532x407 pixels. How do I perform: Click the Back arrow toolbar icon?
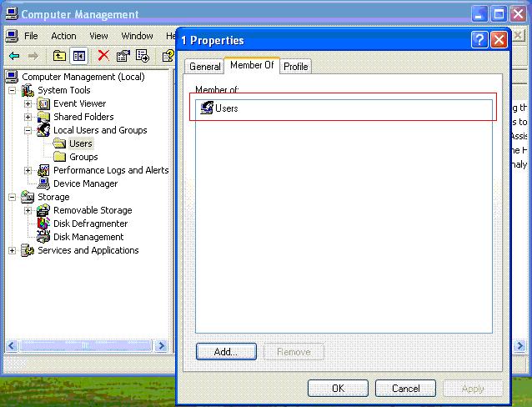14,56
